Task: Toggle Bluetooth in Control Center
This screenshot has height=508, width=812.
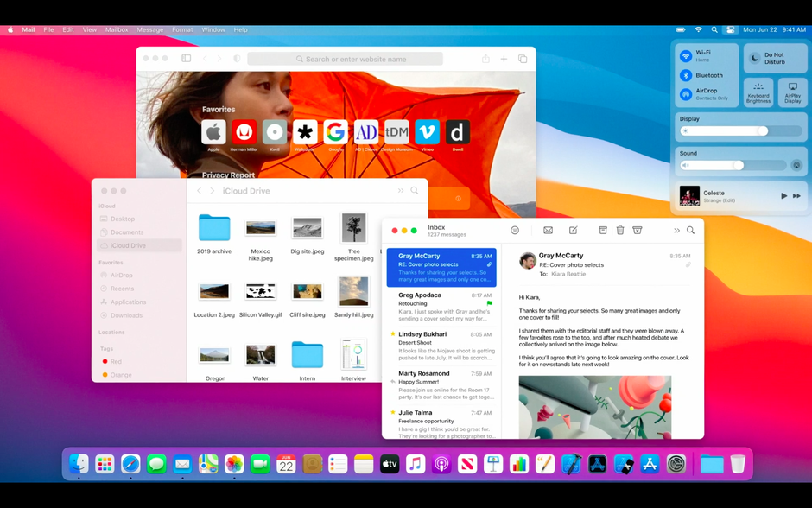Action: [x=688, y=74]
